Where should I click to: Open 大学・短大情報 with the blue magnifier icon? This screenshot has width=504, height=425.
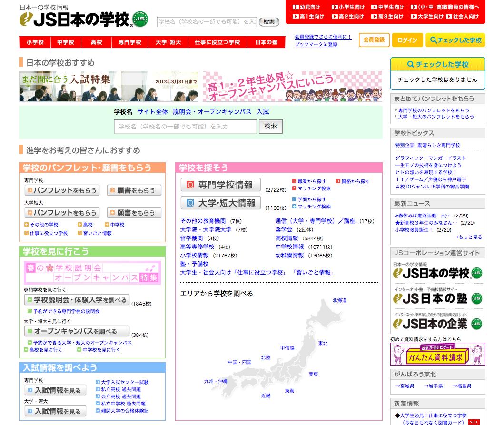coord(221,203)
